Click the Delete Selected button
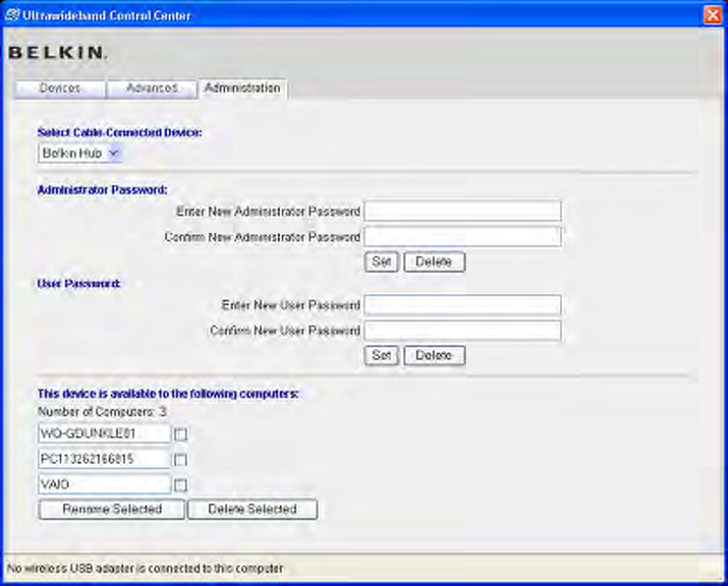 (253, 509)
